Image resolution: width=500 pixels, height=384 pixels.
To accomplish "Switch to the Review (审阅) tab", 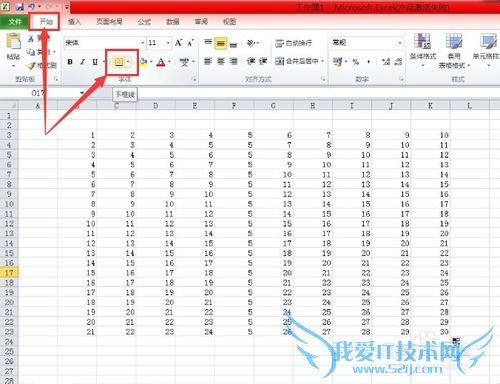I will 201,22.
